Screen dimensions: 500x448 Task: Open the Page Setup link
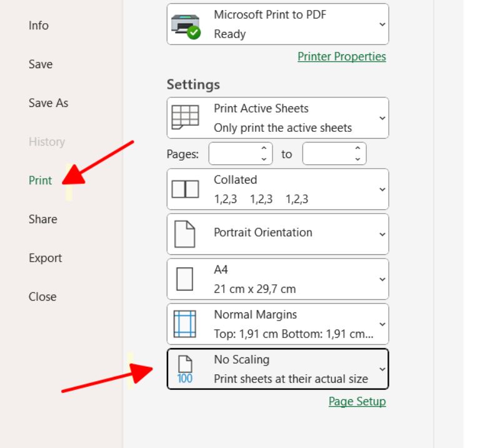tap(357, 401)
